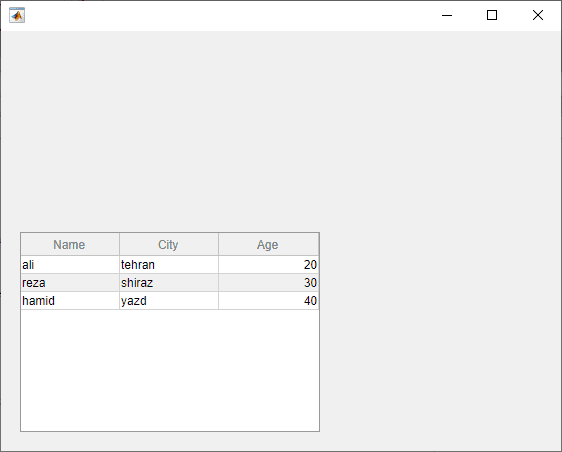Viewport: 562px width, 452px height.
Task: Click the Name column header
Action: [x=70, y=244]
